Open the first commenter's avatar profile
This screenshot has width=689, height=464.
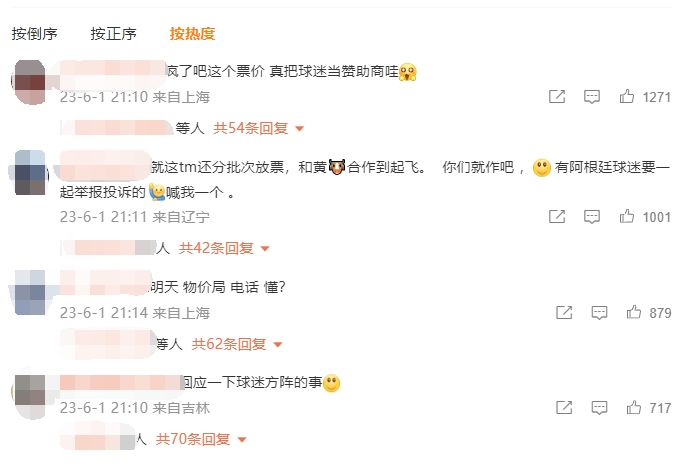(30, 82)
